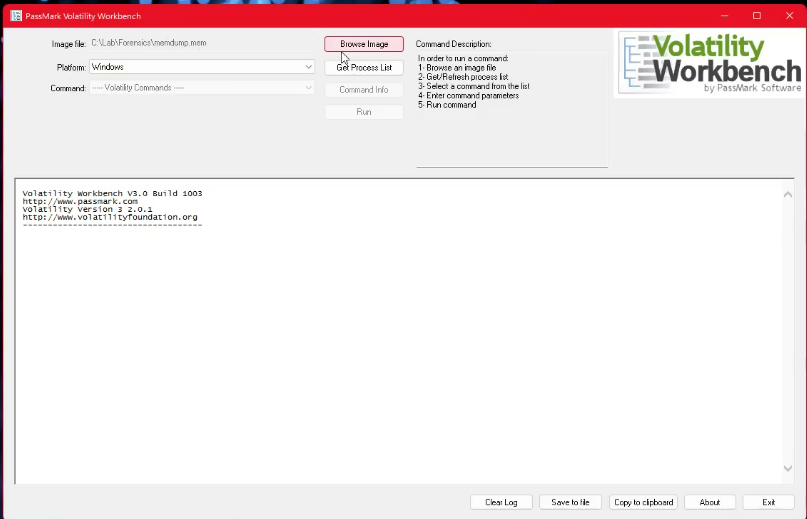Close the Volatility Workbench window
This screenshot has height=519, width=807.
pos(790,16)
